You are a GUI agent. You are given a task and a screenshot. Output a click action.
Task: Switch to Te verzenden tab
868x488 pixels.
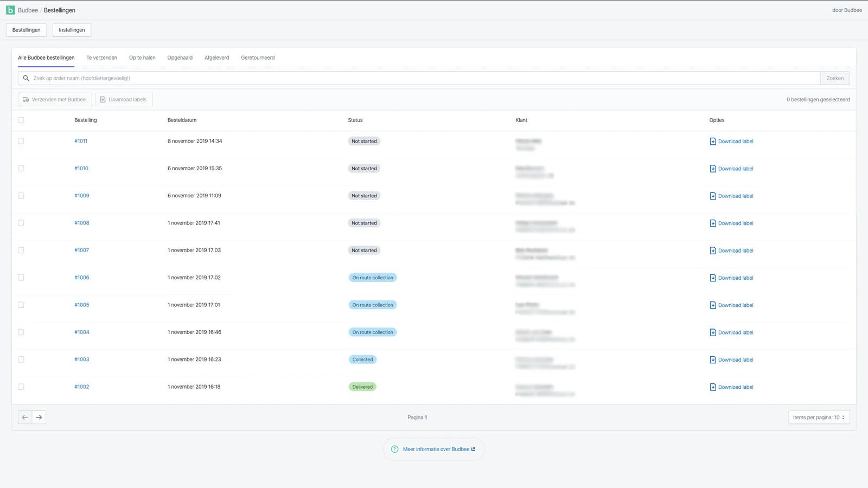click(x=101, y=57)
